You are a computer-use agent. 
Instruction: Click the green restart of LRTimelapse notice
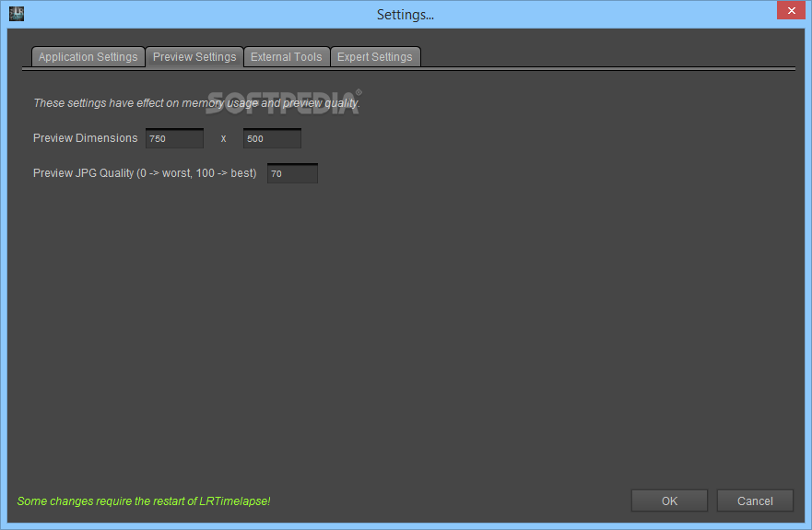click(144, 501)
